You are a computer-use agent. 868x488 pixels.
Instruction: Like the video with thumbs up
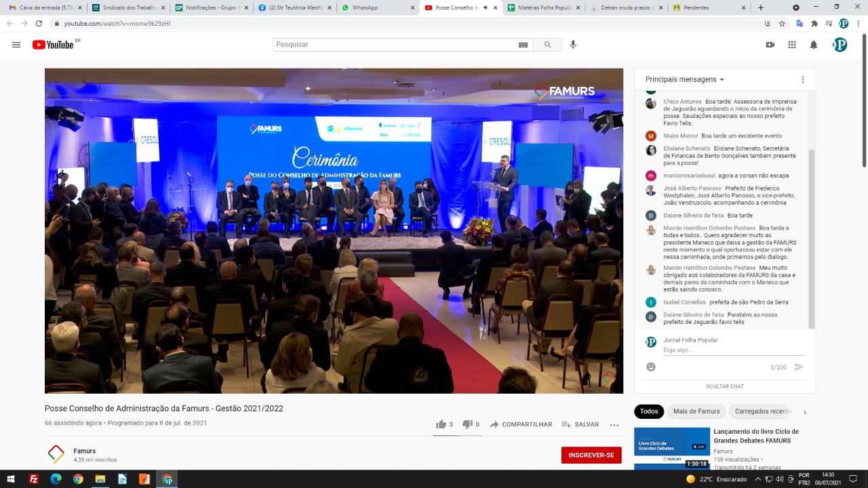[441, 424]
